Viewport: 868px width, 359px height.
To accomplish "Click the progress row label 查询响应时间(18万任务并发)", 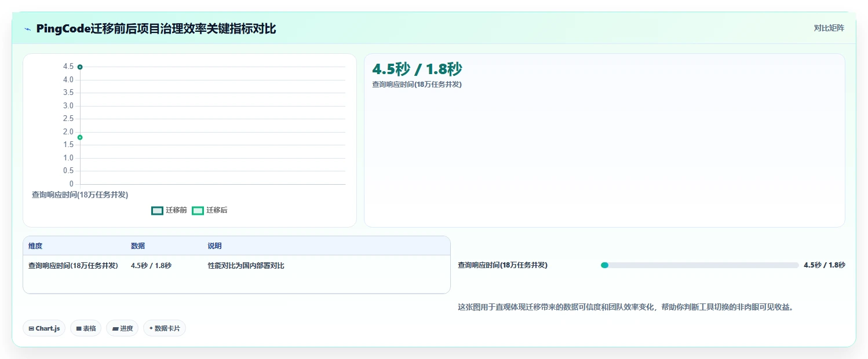I will click(x=502, y=265).
